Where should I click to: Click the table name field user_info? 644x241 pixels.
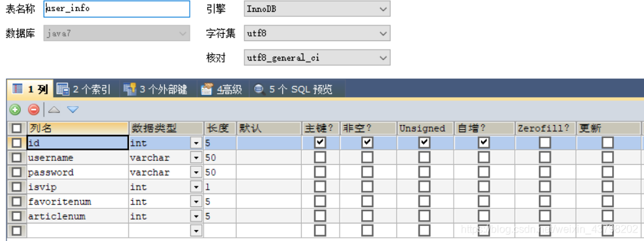pyautogui.click(x=117, y=8)
